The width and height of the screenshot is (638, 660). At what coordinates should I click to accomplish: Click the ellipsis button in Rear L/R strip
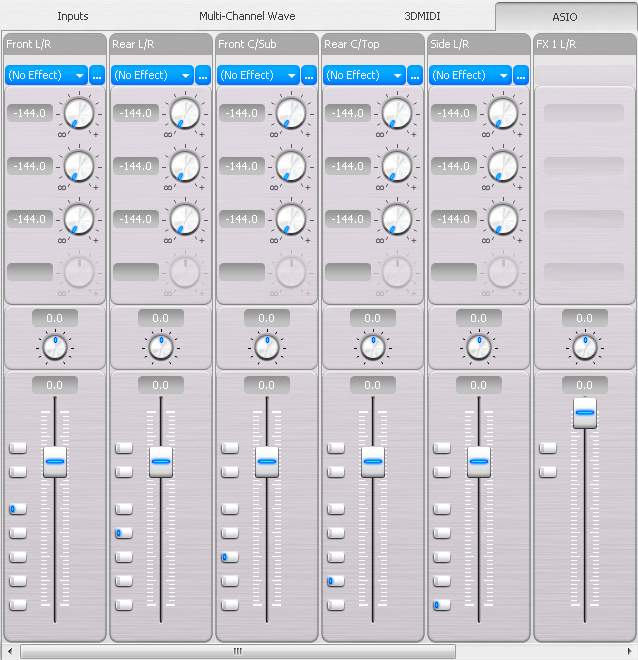203,75
